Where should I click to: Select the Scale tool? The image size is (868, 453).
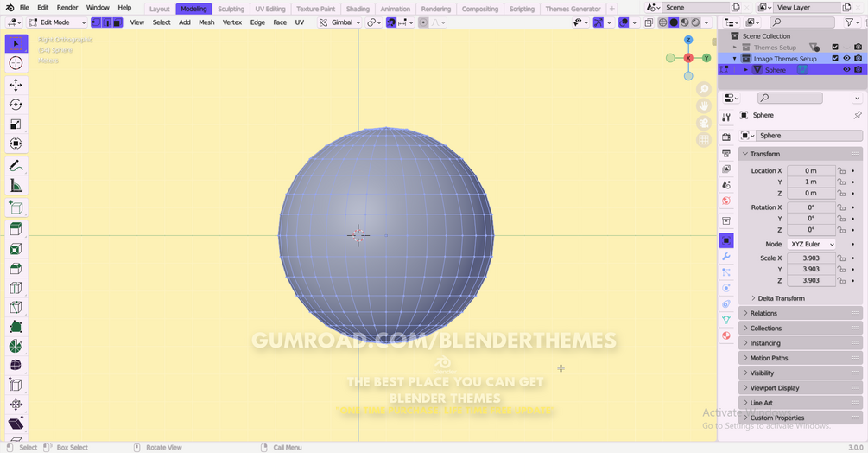point(16,124)
